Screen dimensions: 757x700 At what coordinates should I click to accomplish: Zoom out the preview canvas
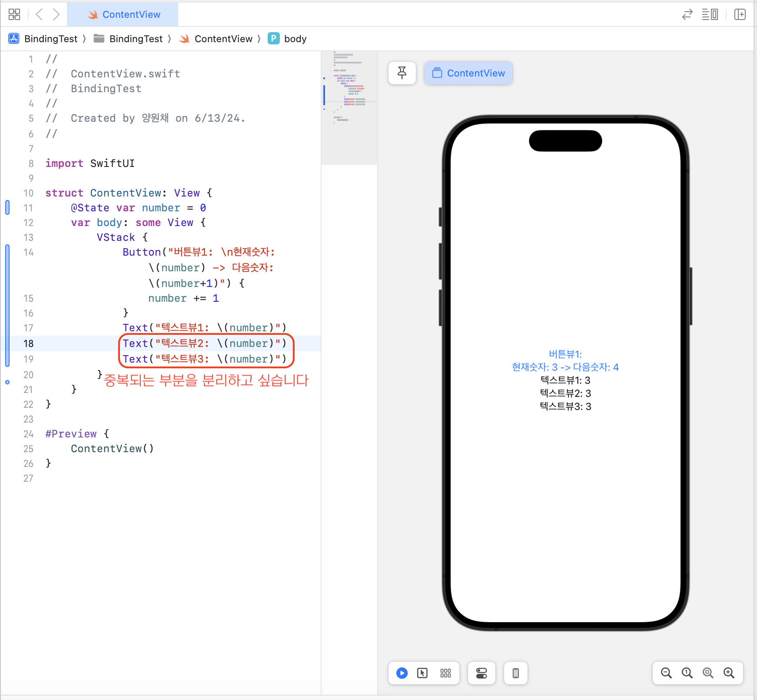coord(666,673)
